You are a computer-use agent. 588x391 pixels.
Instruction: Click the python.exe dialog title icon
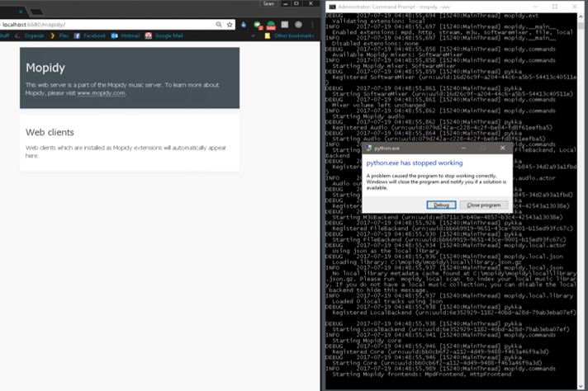pyautogui.click(x=369, y=148)
